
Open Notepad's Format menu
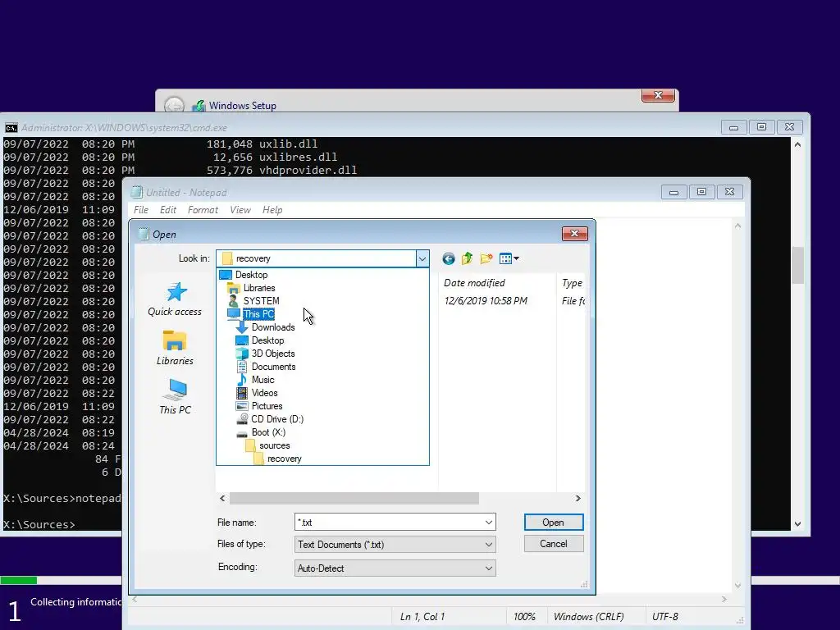(x=203, y=210)
